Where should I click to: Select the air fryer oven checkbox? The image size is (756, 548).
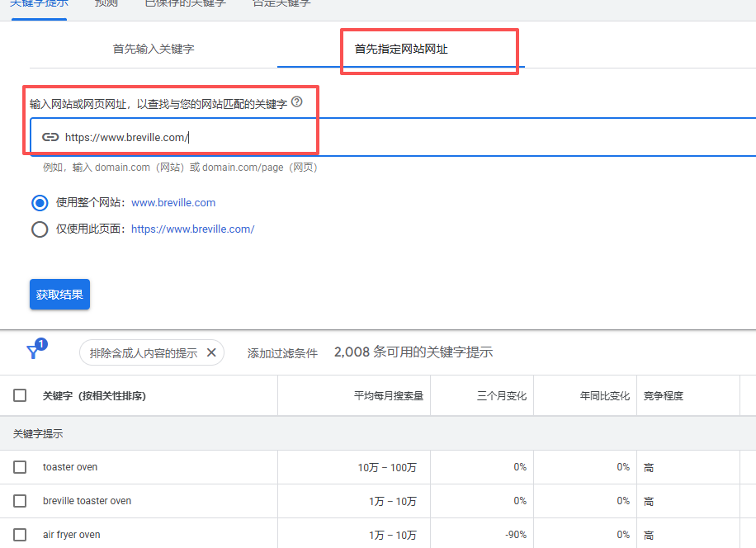(20, 534)
